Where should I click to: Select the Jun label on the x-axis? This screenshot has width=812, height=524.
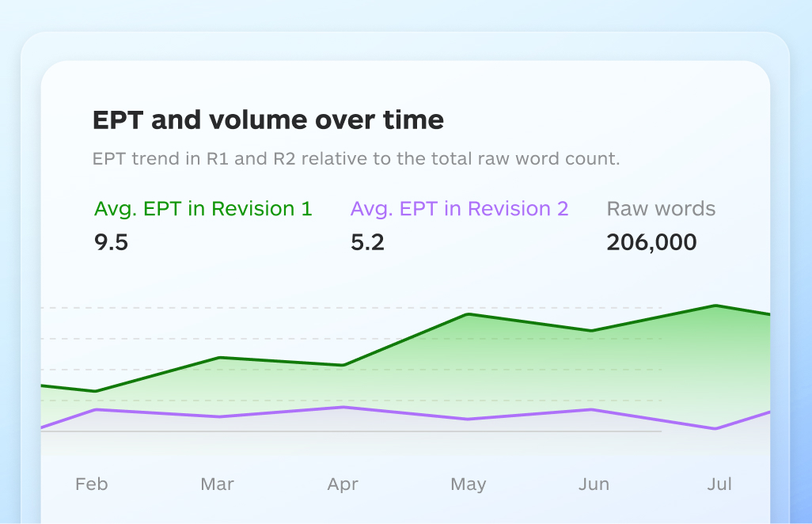[x=594, y=484]
